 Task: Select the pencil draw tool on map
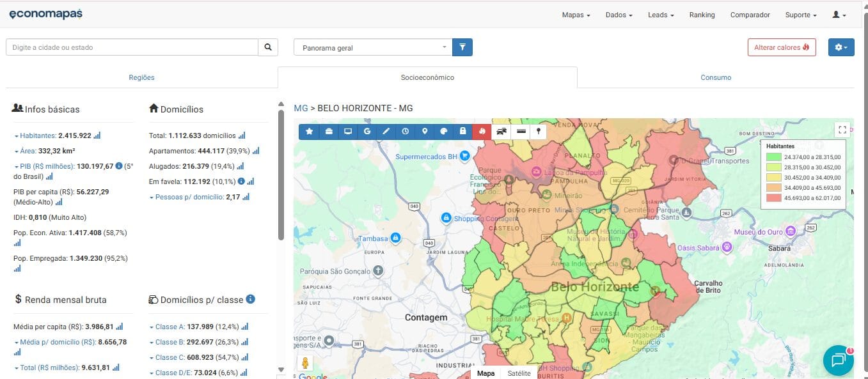pos(386,131)
